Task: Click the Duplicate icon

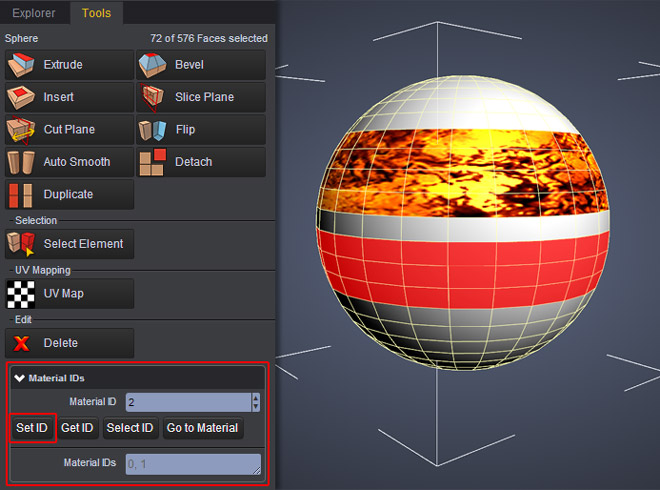Action: [21, 195]
